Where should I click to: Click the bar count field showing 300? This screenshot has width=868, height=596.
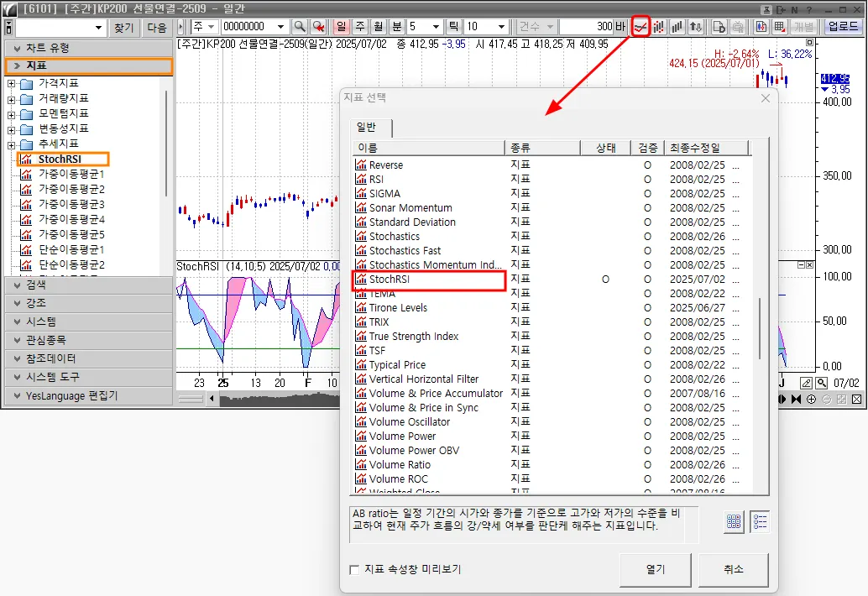[x=586, y=27]
